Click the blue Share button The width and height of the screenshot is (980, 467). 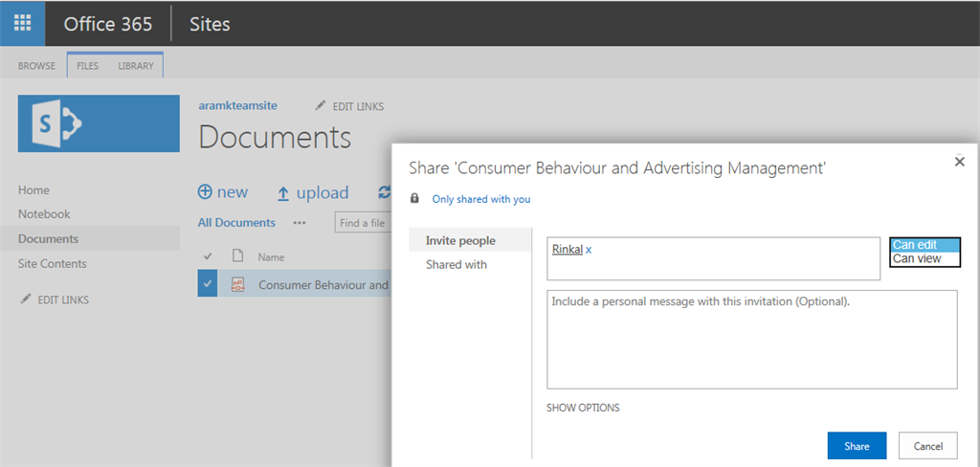click(857, 446)
